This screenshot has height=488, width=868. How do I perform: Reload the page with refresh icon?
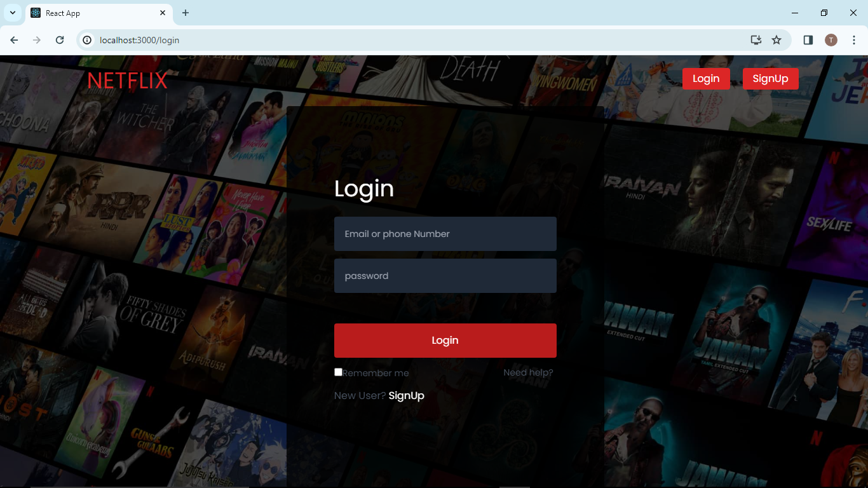point(60,40)
